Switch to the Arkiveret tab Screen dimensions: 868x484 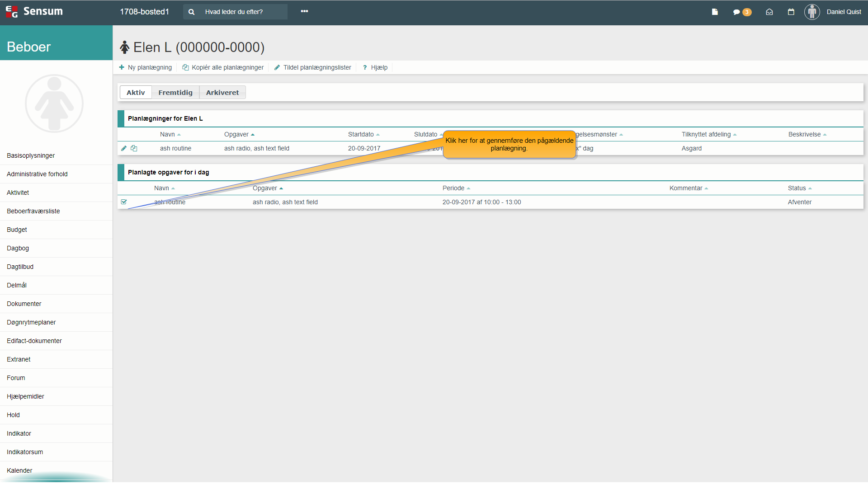tap(222, 92)
